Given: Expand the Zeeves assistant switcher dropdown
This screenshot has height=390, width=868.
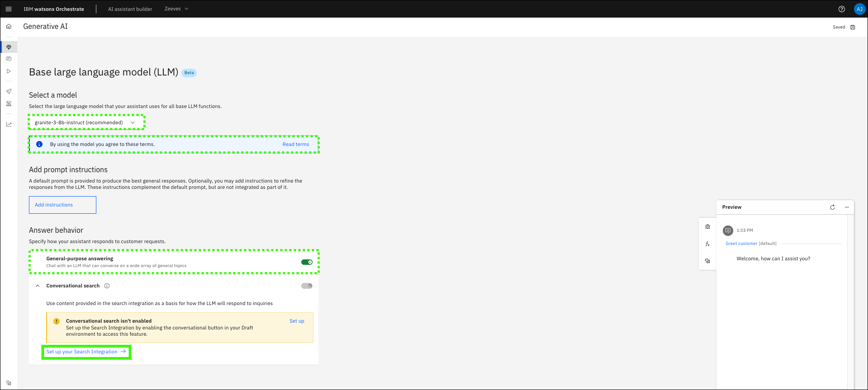Looking at the screenshot, I should coord(176,9).
